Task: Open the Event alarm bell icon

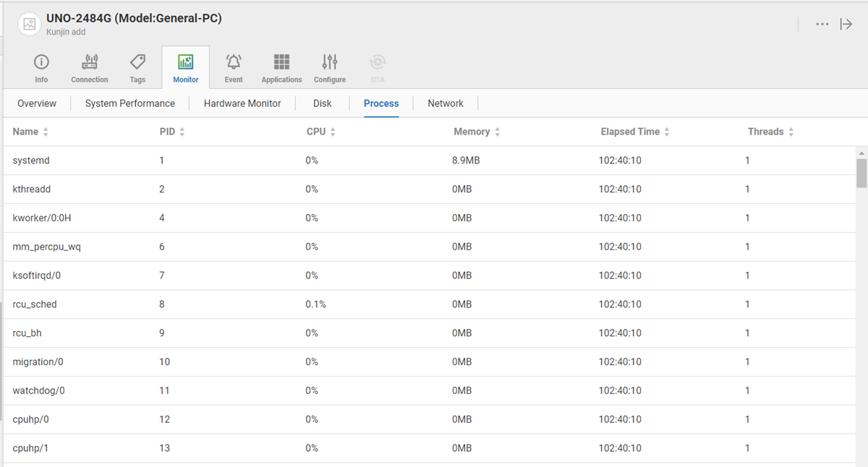Action: pyautogui.click(x=234, y=63)
